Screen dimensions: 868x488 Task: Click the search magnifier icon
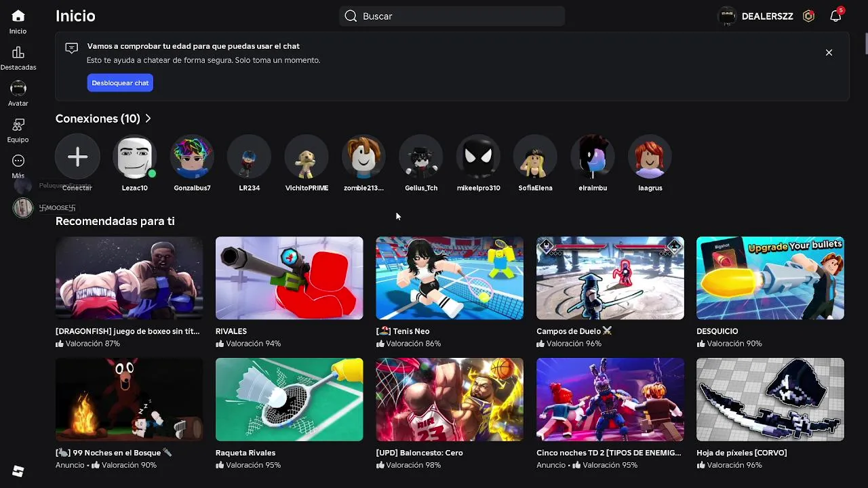pos(351,16)
